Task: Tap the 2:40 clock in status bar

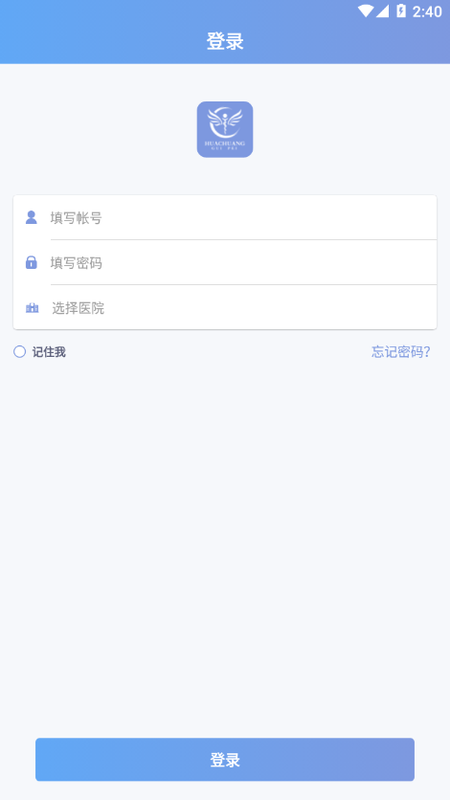Action: tap(427, 12)
